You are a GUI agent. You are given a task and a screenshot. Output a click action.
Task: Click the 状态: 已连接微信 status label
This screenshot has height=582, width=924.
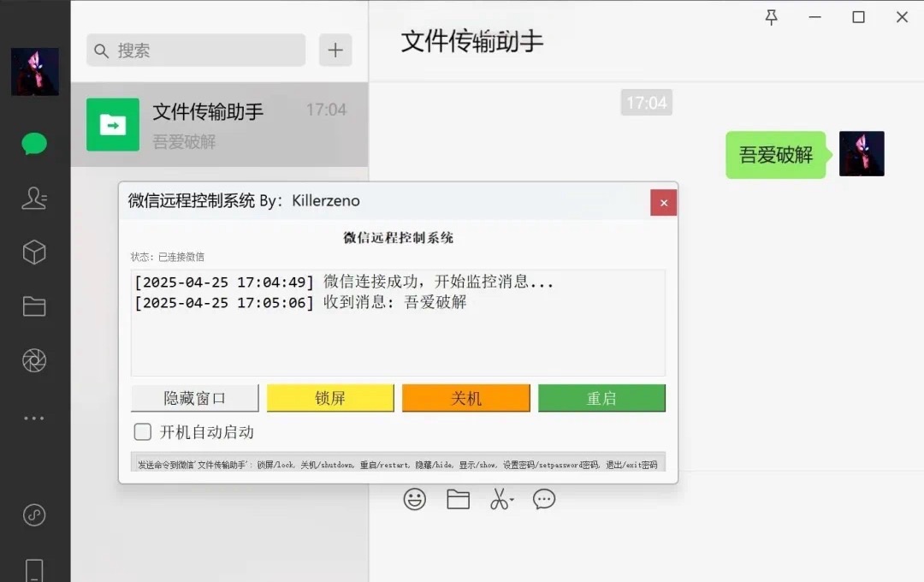point(168,257)
